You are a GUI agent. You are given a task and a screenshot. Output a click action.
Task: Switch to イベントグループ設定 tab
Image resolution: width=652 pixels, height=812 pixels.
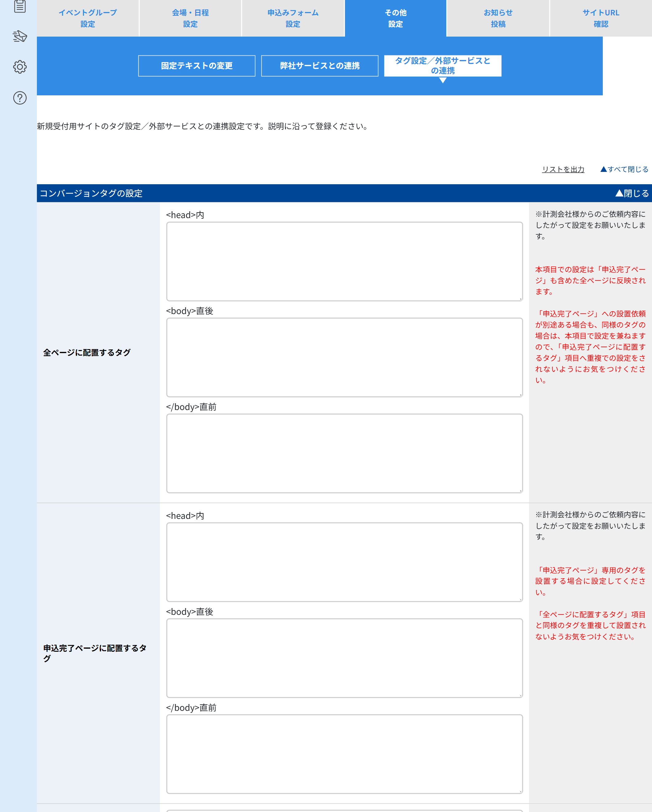pyautogui.click(x=88, y=18)
